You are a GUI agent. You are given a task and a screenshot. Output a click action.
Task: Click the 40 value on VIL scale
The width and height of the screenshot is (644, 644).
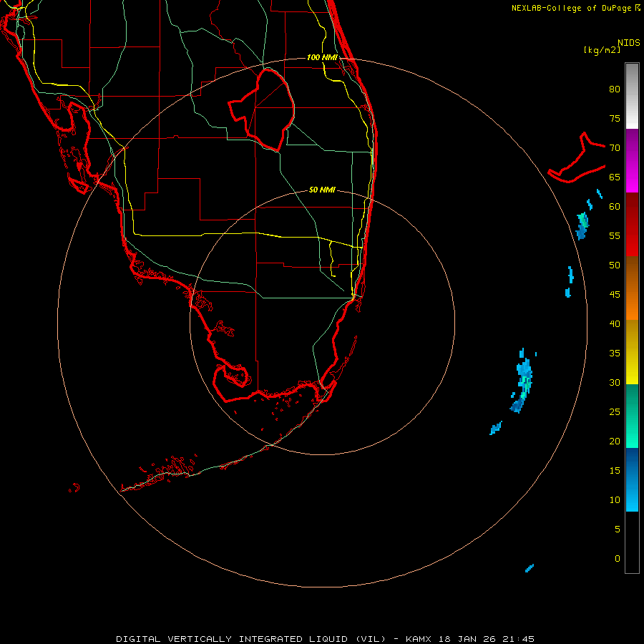(x=615, y=323)
